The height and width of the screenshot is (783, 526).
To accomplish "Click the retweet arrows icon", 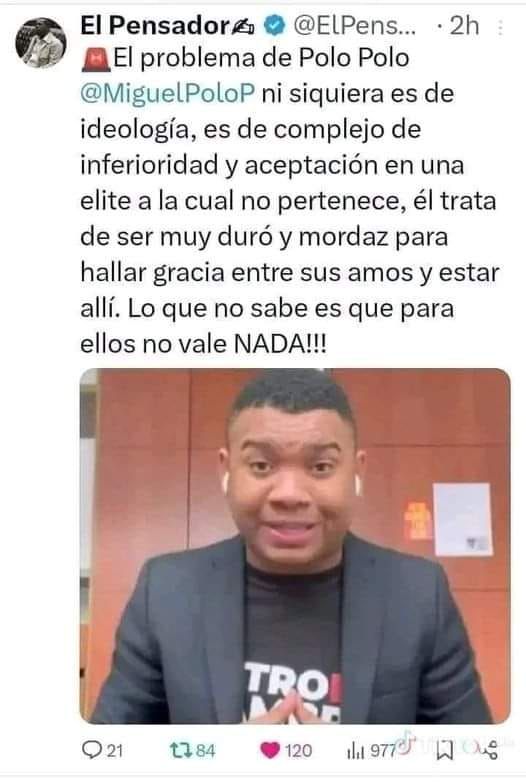I will [x=181, y=751].
